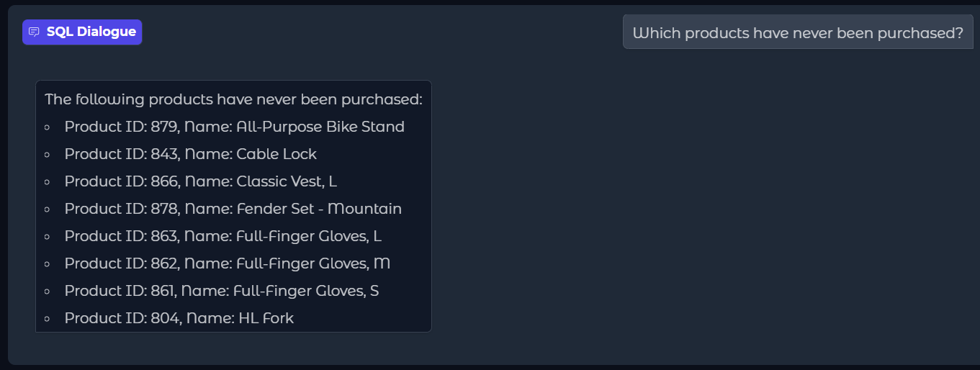Click the bullet next to Cable Lock
The image size is (980, 370).
tap(48, 155)
